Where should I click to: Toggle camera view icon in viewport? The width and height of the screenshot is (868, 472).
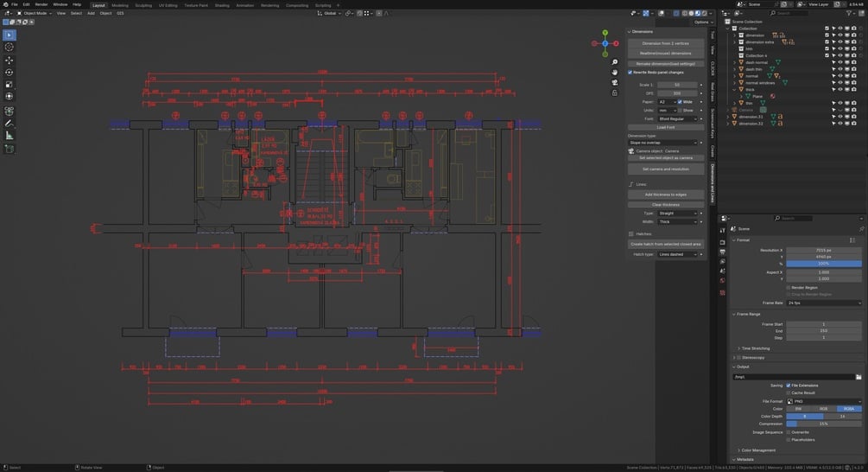pos(614,82)
